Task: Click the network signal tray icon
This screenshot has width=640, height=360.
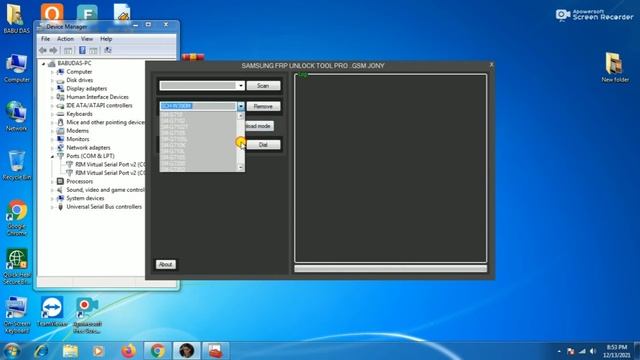Action: pos(582,351)
